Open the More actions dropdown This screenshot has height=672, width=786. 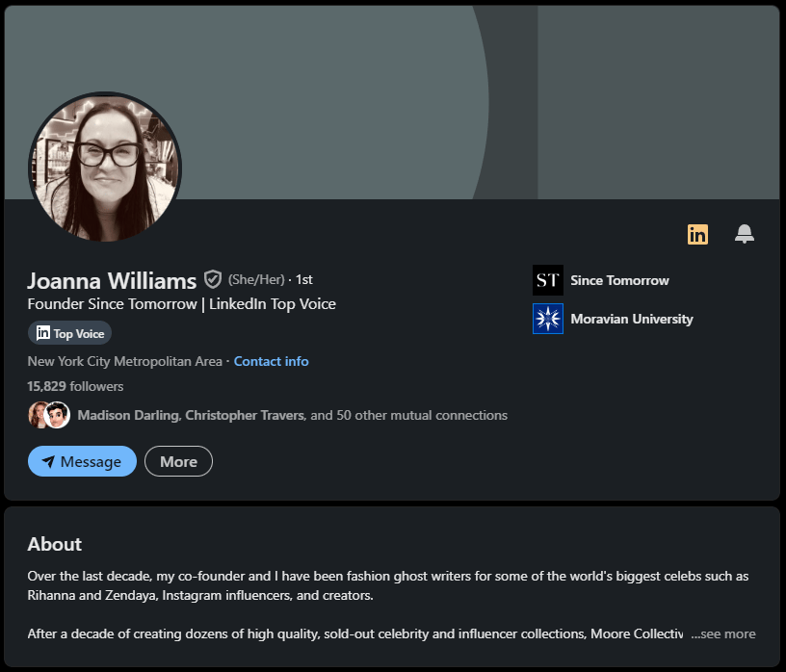[x=178, y=461]
